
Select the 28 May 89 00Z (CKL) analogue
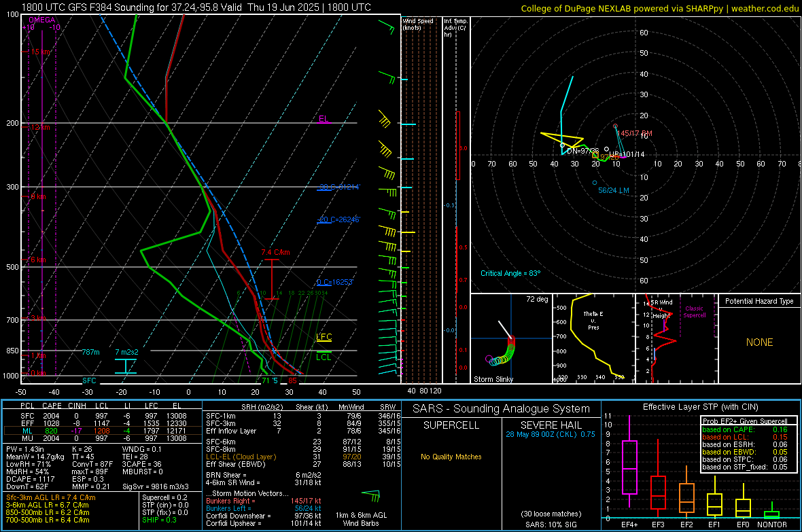551,433
